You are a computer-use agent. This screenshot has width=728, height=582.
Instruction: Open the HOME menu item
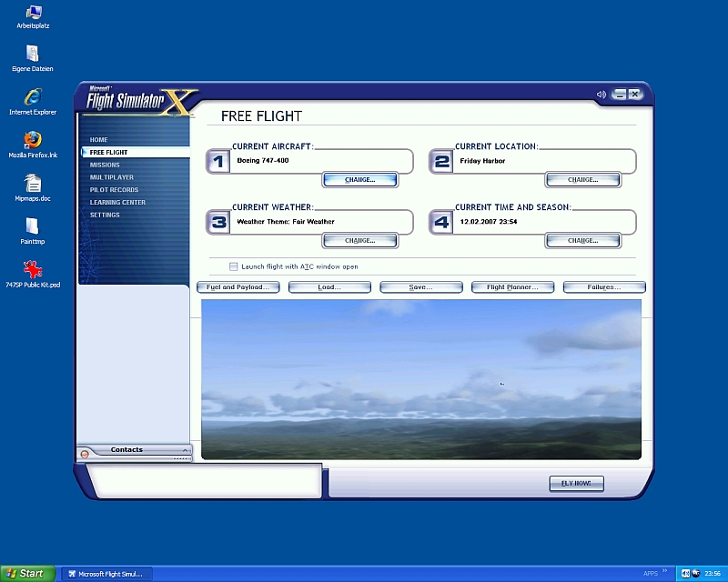pyautogui.click(x=98, y=140)
